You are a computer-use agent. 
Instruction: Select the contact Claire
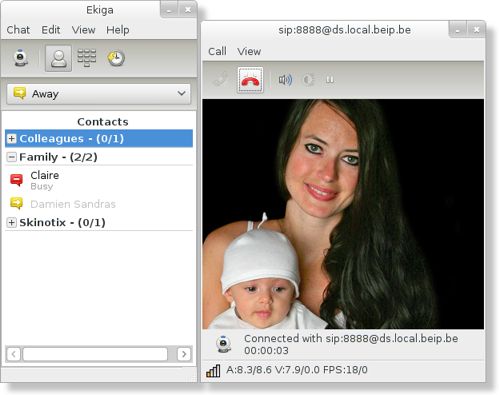click(45, 175)
